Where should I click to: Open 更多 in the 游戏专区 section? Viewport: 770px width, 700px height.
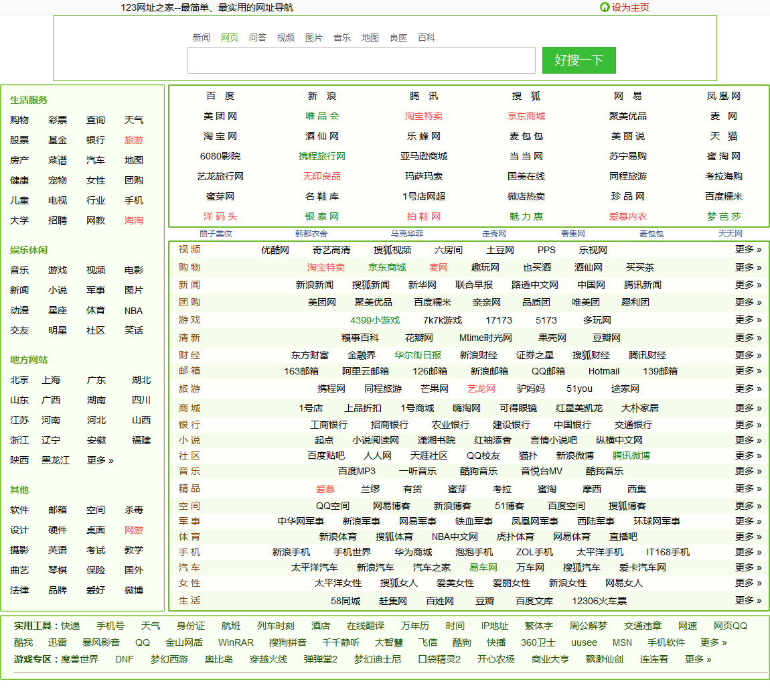coord(698,659)
